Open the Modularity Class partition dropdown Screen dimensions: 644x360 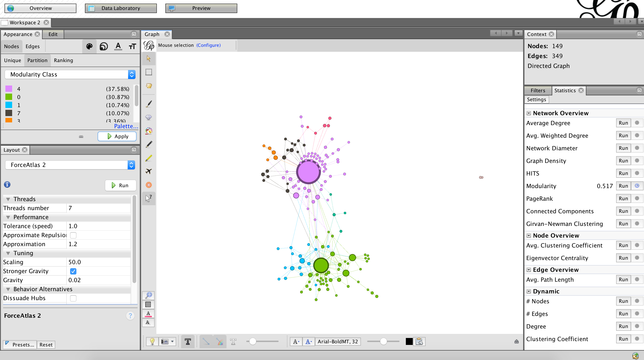131,74
